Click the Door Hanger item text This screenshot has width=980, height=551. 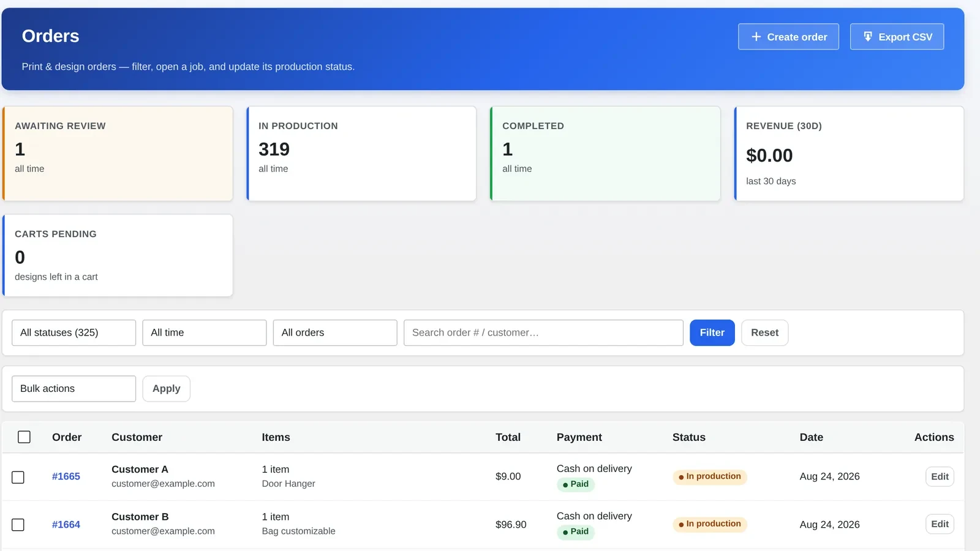click(288, 484)
